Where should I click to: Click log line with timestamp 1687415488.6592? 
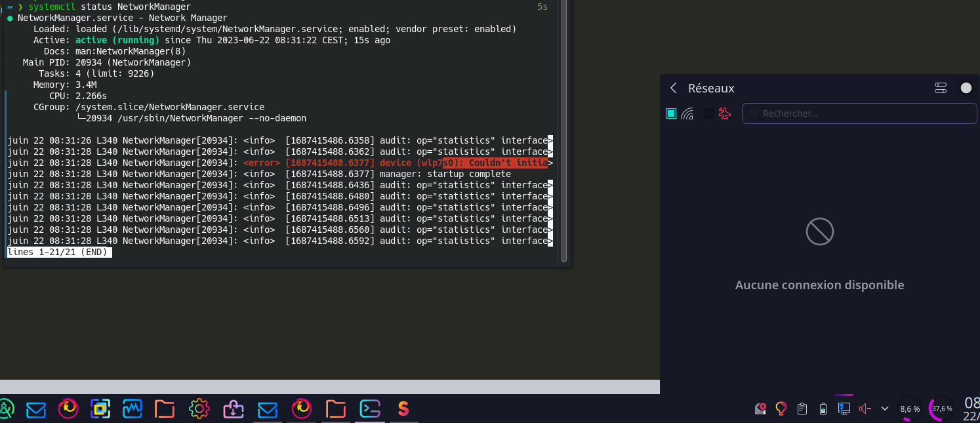(280, 241)
